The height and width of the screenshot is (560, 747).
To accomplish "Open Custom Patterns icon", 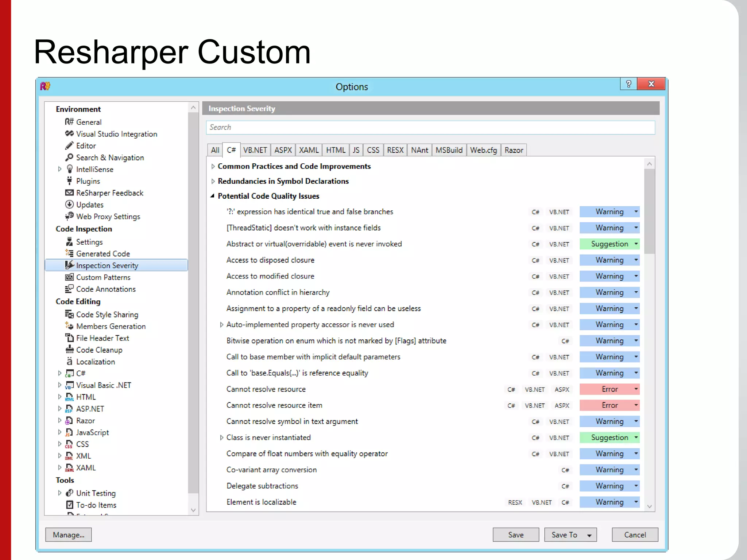I will (69, 277).
